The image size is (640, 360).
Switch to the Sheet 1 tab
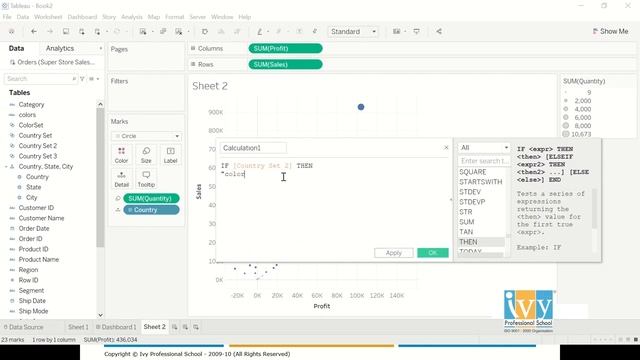click(78, 327)
